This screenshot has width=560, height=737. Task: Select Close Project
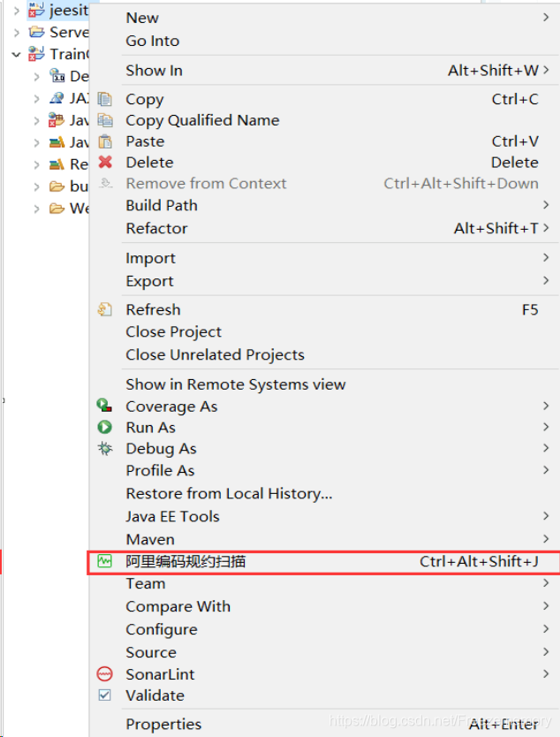click(x=324, y=332)
